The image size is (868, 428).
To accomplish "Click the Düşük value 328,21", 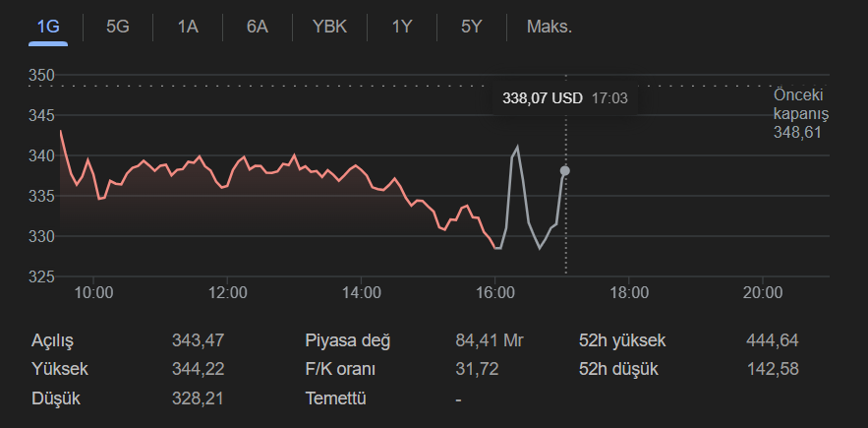I will 198,398.
